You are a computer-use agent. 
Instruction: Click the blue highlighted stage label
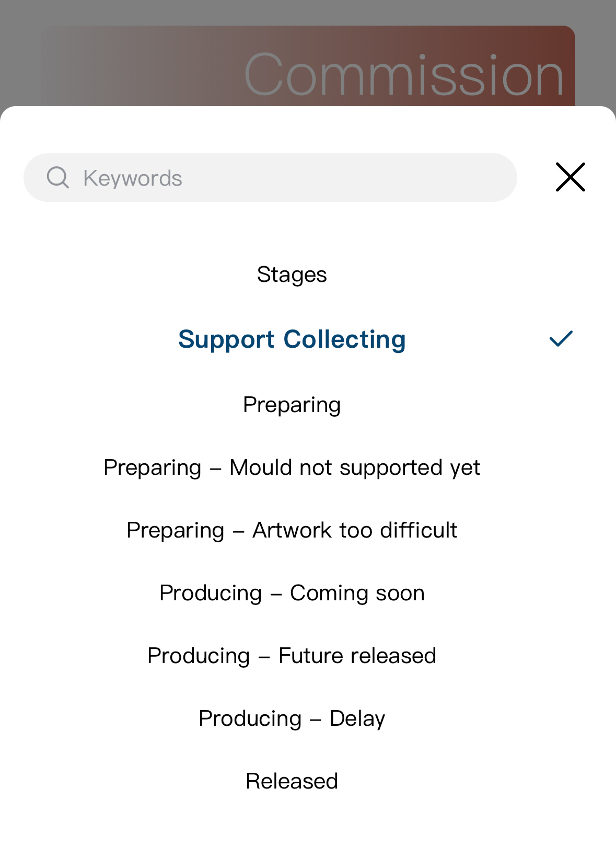[x=292, y=339]
